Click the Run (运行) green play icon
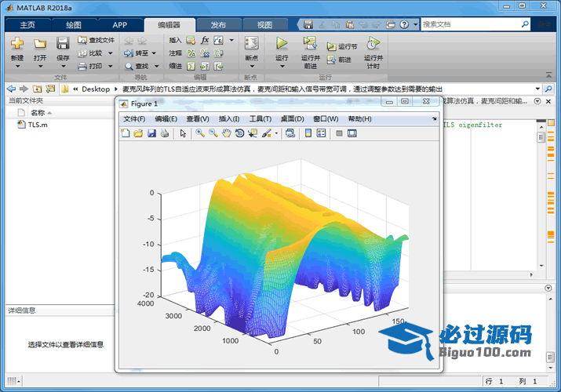 tap(282, 44)
